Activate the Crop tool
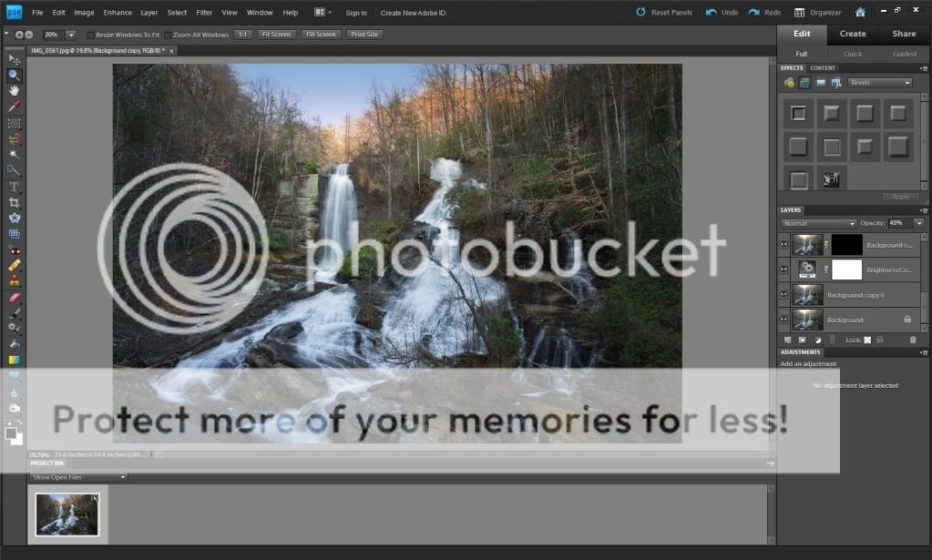 point(14,202)
